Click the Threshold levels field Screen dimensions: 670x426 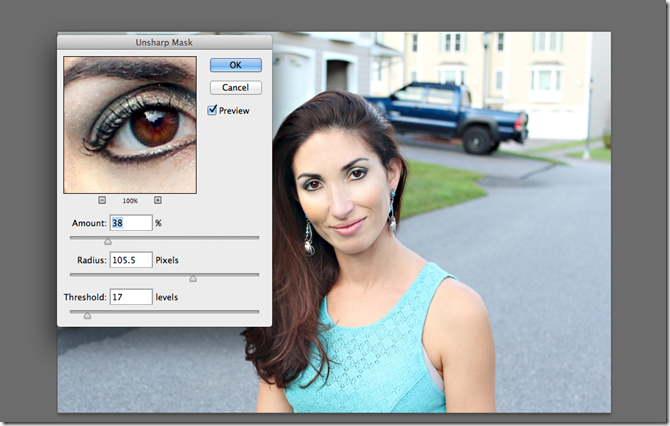tap(131, 297)
